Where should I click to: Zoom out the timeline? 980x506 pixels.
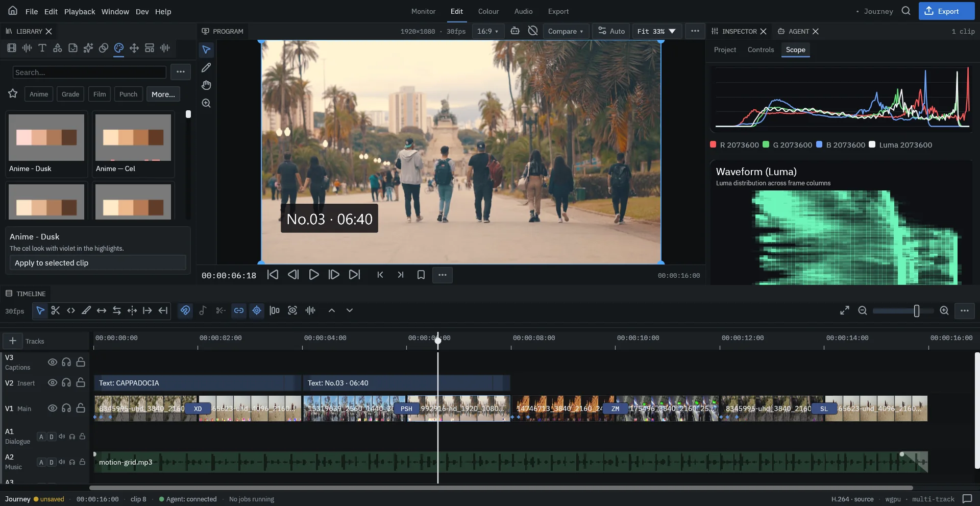tap(863, 310)
